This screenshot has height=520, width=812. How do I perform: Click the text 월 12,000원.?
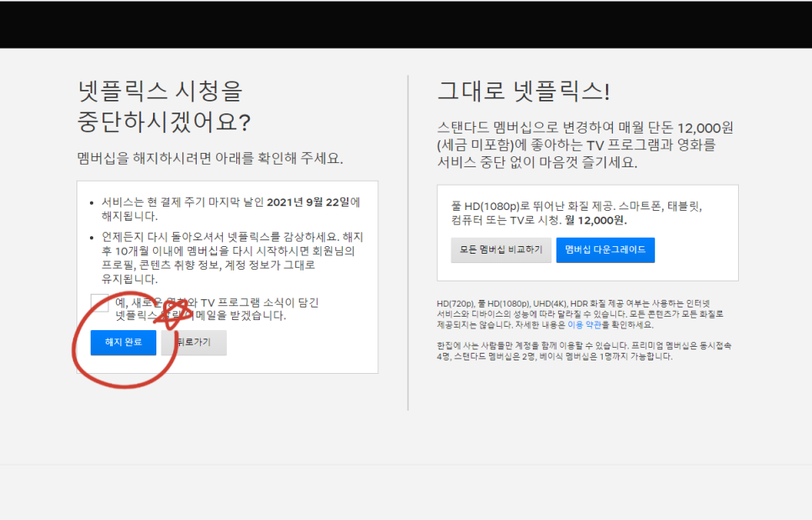[595, 220]
